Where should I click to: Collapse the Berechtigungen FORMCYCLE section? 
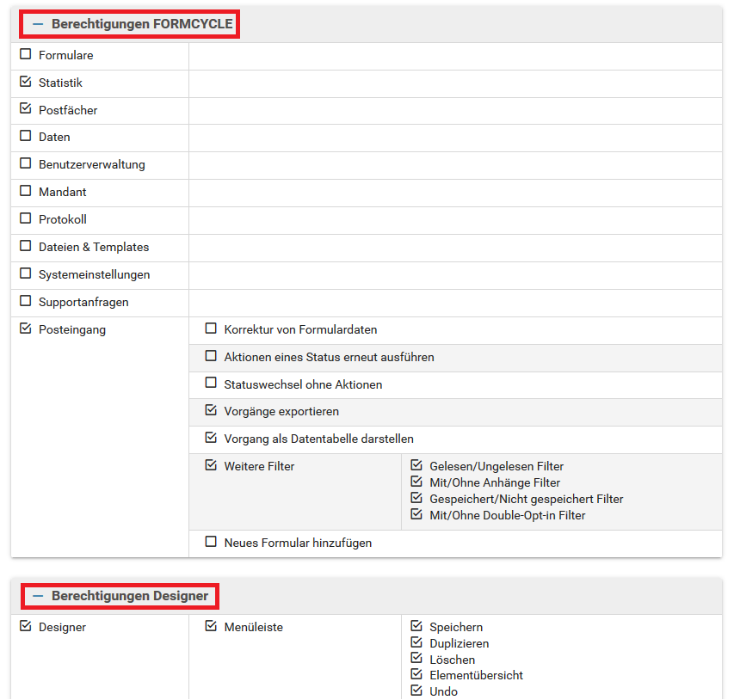(x=39, y=24)
